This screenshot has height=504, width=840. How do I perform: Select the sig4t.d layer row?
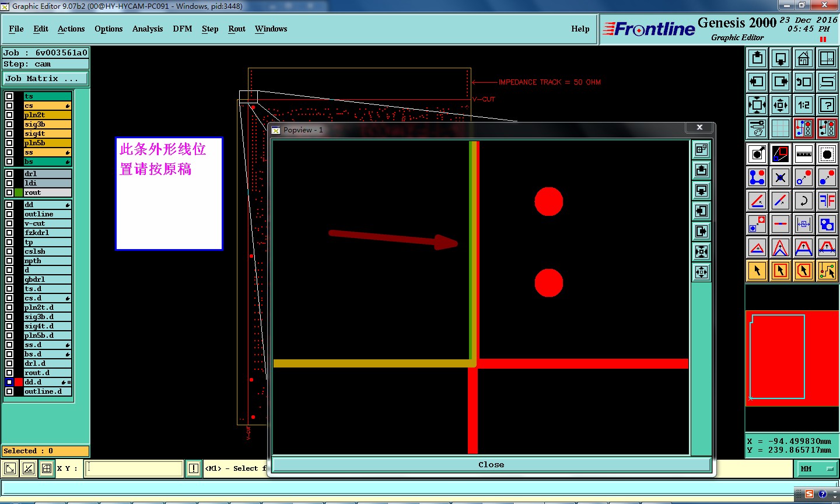click(x=47, y=326)
